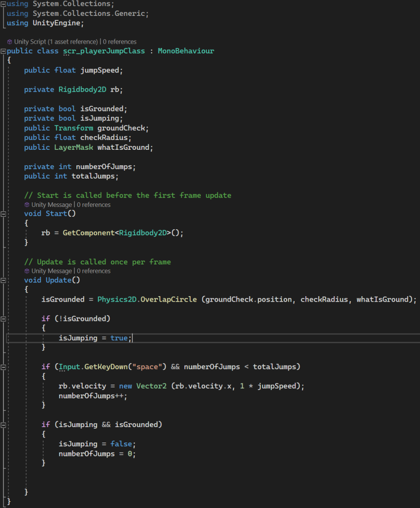The width and height of the screenshot is (420, 508).
Task: Place cursor on the numberOfJumps++ statement
Action: (93, 396)
